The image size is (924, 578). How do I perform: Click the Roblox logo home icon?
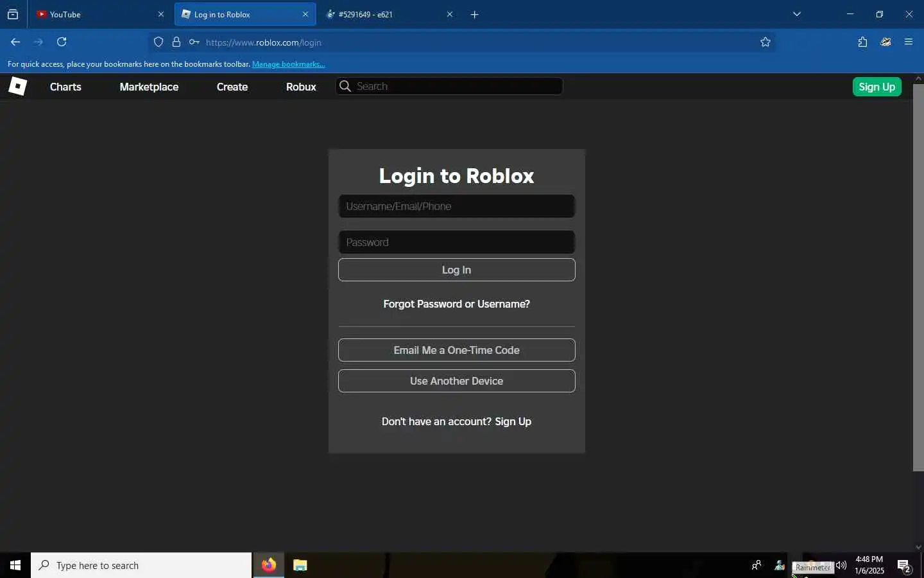[x=17, y=86]
